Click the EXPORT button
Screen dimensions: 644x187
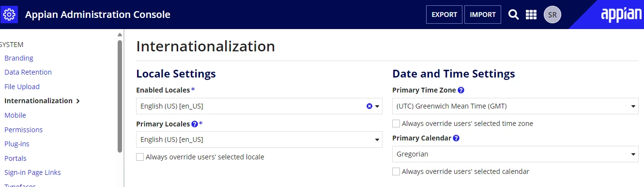pyautogui.click(x=444, y=15)
